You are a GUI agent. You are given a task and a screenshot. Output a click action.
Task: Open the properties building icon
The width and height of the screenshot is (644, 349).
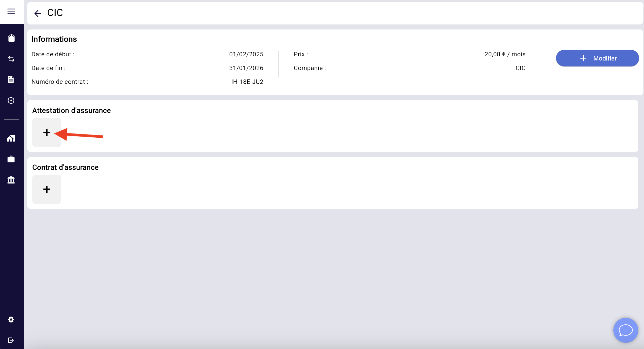point(11,138)
